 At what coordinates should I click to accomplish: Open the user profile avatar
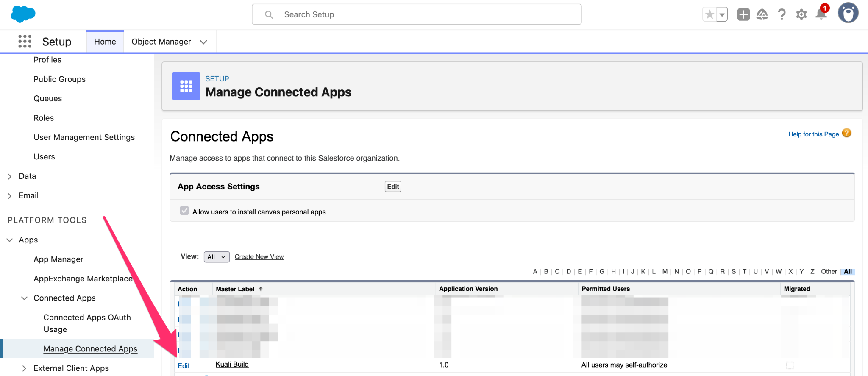click(848, 13)
